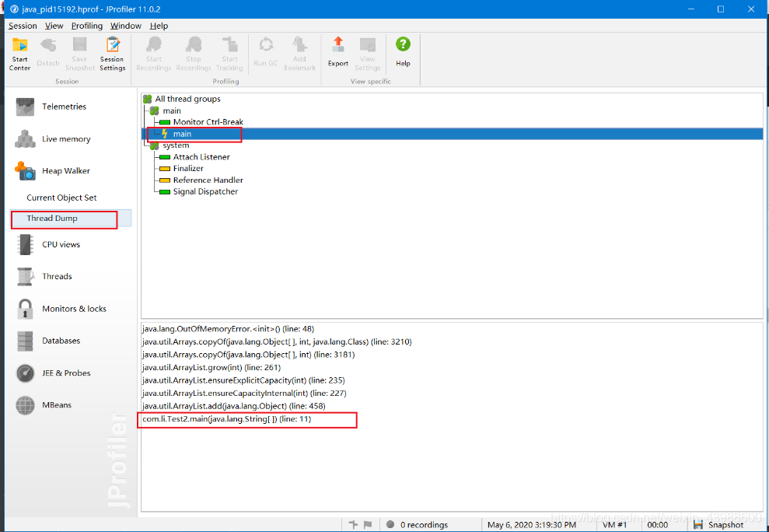769x532 pixels.
Task: Click the ArrayList.ensureExplicitCapacity stack frame
Action: click(x=243, y=380)
